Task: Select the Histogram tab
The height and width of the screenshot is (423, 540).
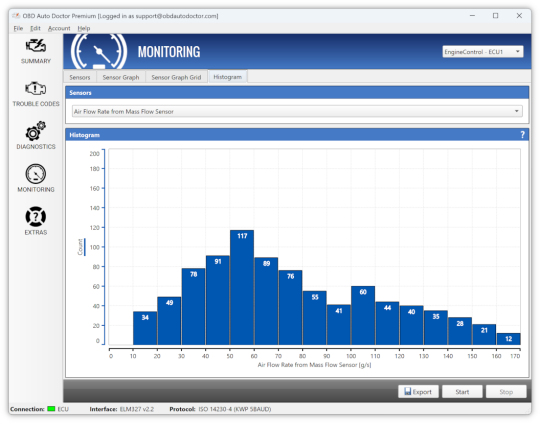Action: [x=227, y=77]
